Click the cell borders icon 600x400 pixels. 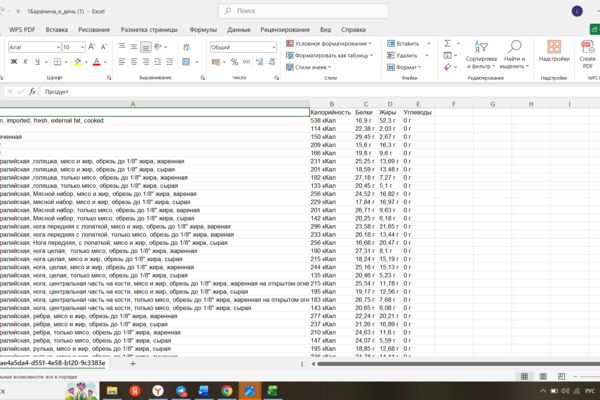pos(57,62)
